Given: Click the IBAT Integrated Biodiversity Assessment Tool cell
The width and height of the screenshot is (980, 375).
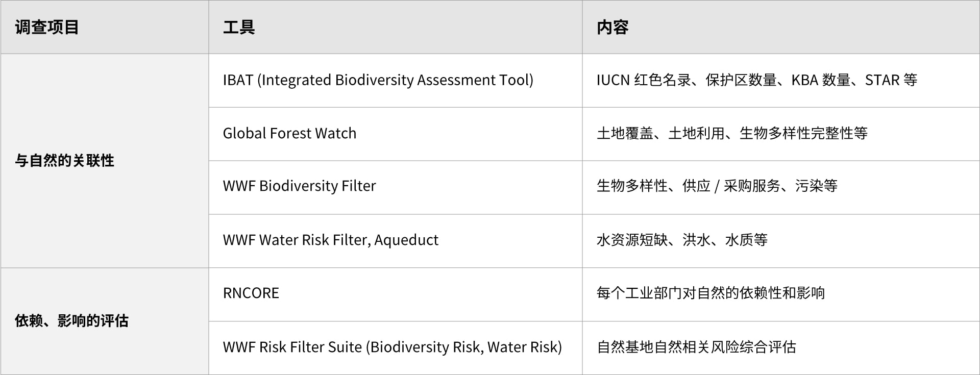Looking at the screenshot, I should coord(378,80).
